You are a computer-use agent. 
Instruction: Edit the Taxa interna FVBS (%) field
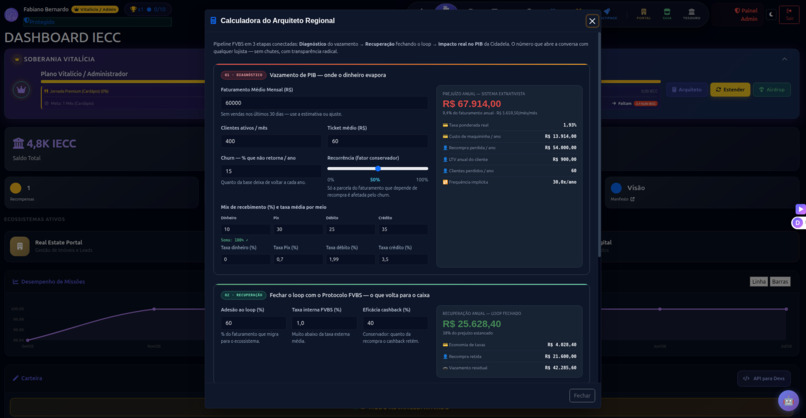pos(324,323)
